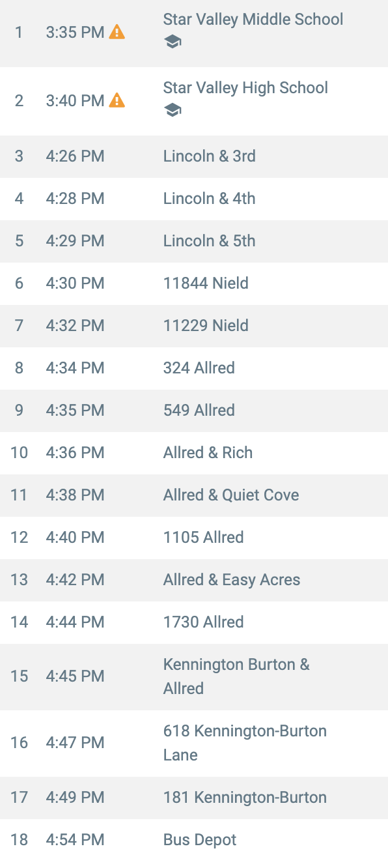Open Kennington Burton & Allred stop
388x868 pixels.
[194, 676]
